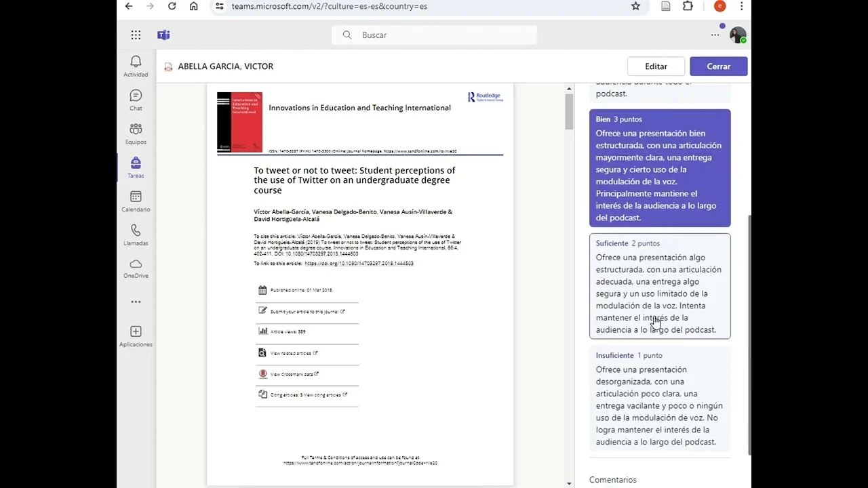Expand the sidebar more apps ellipsis
The image size is (868, 488).
pos(136,302)
